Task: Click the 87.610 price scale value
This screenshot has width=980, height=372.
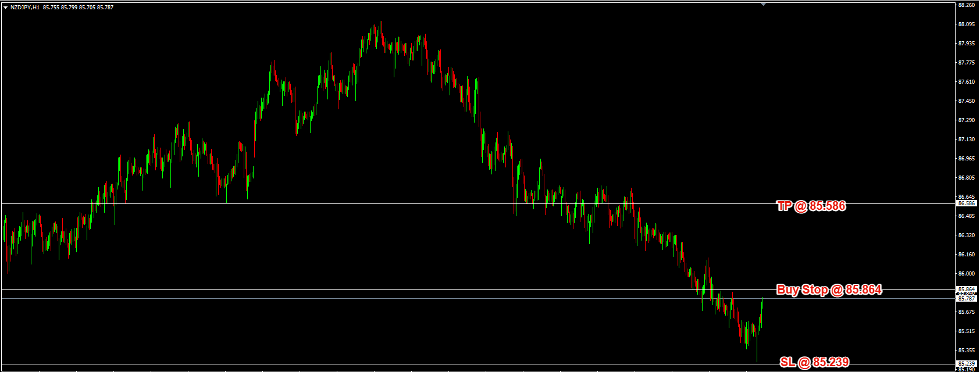Action: click(966, 82)
